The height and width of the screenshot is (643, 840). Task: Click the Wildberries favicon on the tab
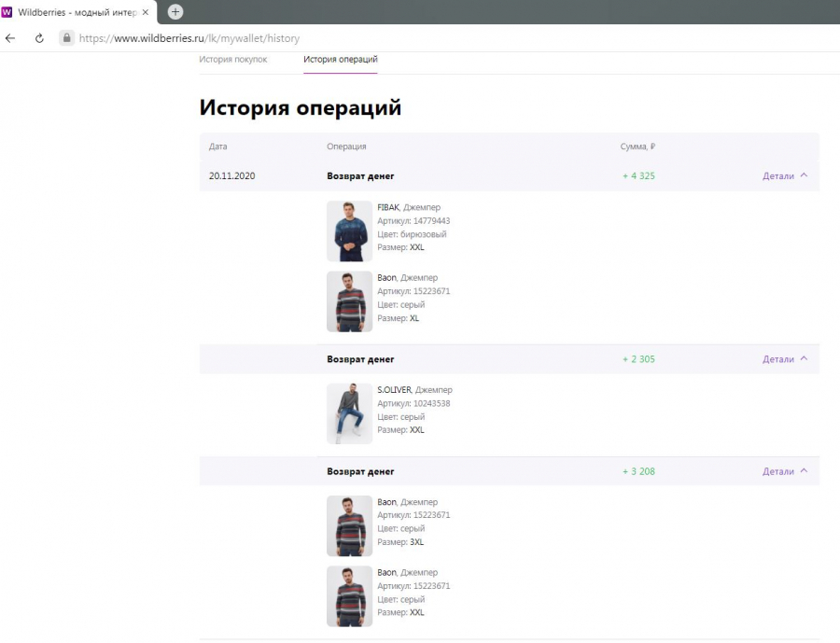[7, 12]
